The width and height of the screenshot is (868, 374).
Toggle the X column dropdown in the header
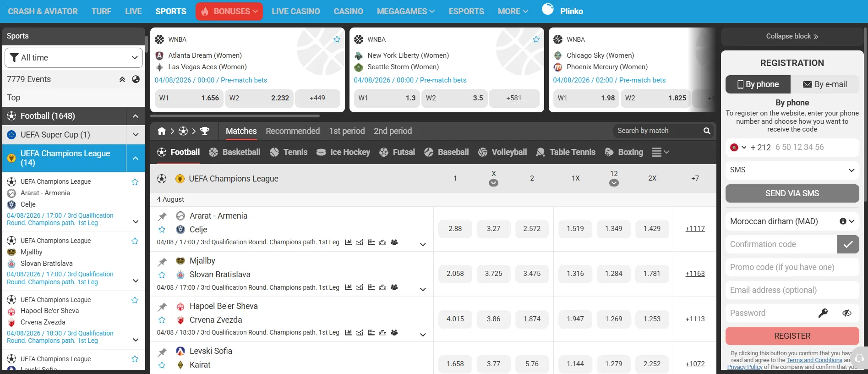click(493, 183)
